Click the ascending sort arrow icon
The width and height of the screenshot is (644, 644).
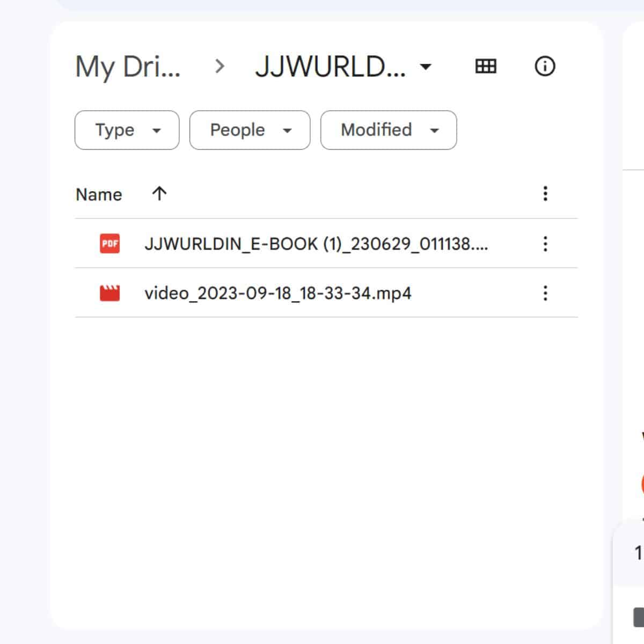(x=159, y=194)
